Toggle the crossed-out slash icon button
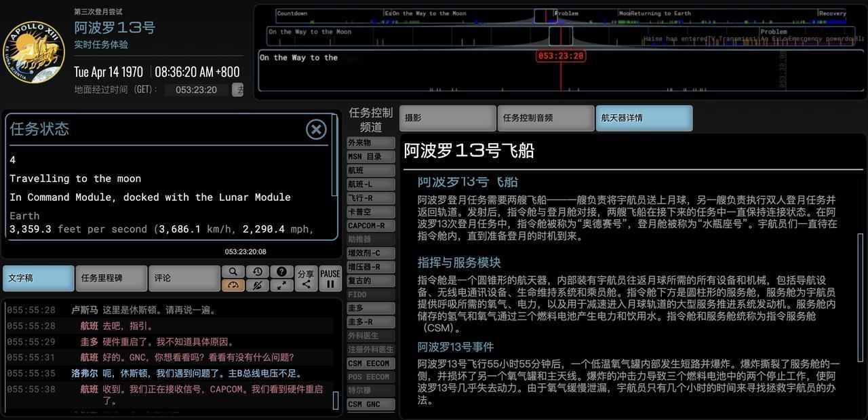The height and width of the screenshot is (420, 868). click(257, 285)
